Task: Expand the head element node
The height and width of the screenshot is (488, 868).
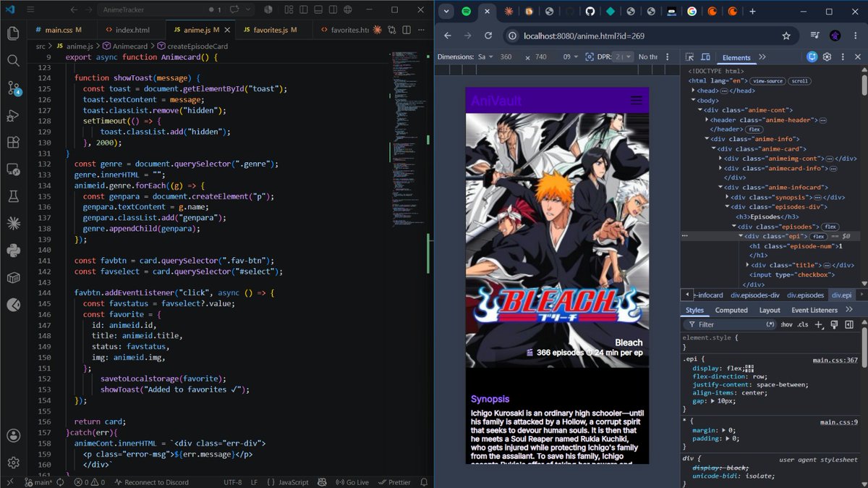Action: point(694,91)
